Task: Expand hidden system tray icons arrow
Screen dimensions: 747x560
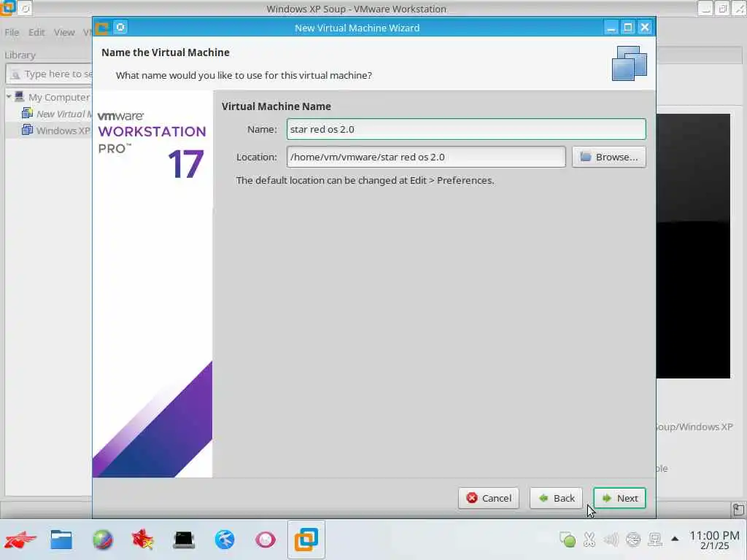Action: (675, 539)
